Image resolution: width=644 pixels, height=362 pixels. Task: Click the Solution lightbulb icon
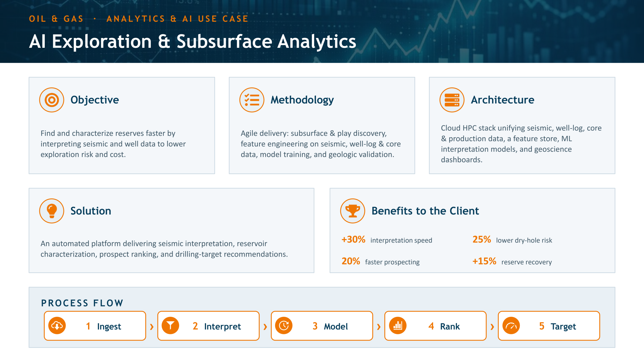(x=52, y=211)
